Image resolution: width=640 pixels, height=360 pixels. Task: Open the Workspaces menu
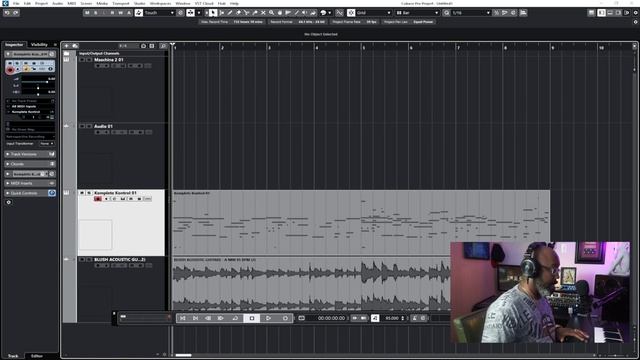click(x=160, y=3)
